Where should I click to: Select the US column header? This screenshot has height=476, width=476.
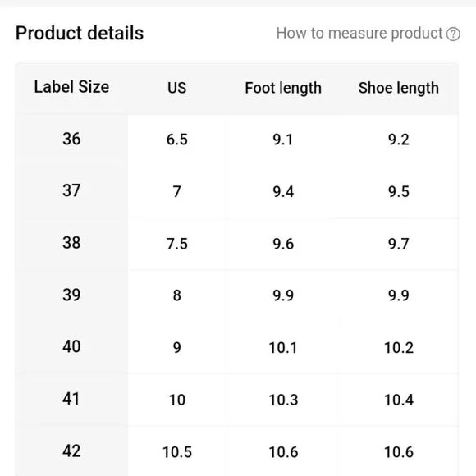point(177,88)
